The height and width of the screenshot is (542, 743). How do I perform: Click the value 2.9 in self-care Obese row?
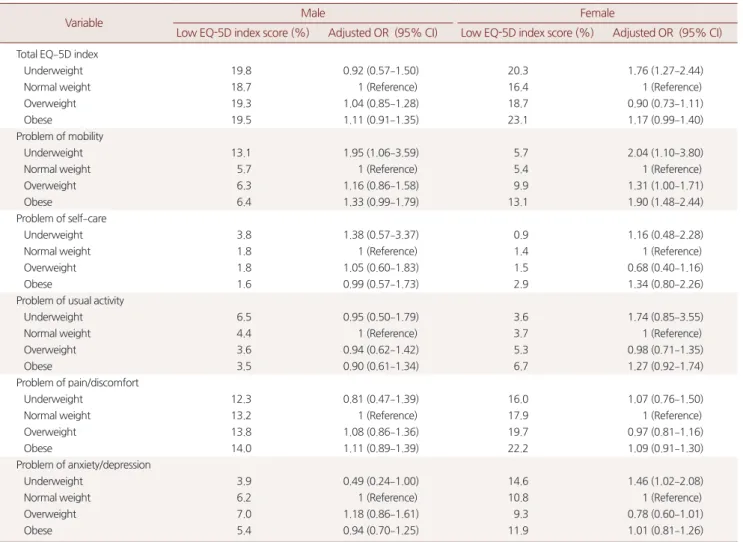coord(521,284)
